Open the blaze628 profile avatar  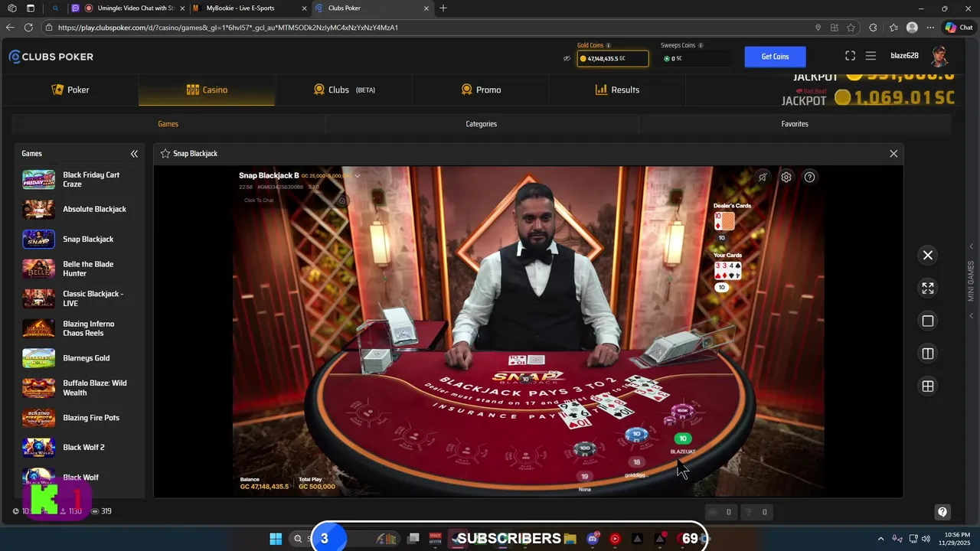(939, 56)
